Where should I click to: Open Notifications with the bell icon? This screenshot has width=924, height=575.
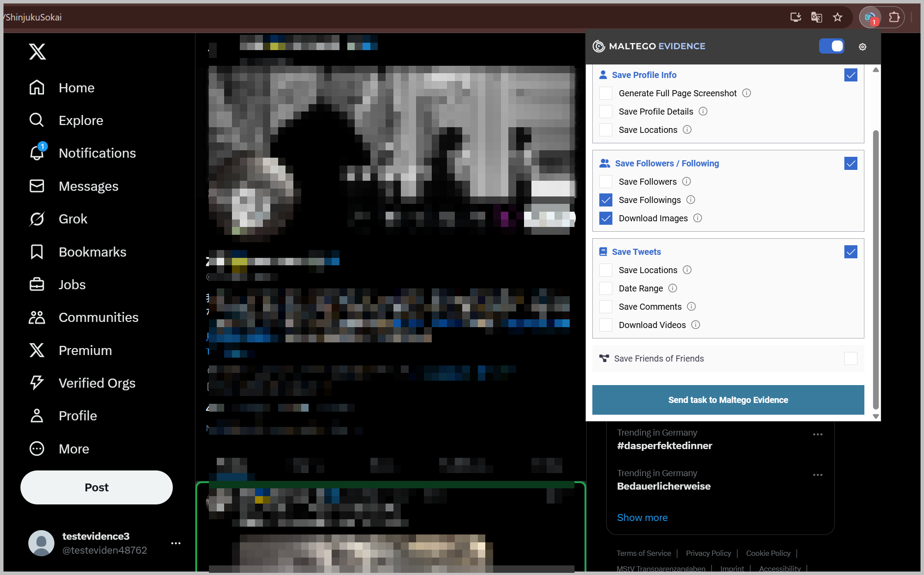[37, 153]
